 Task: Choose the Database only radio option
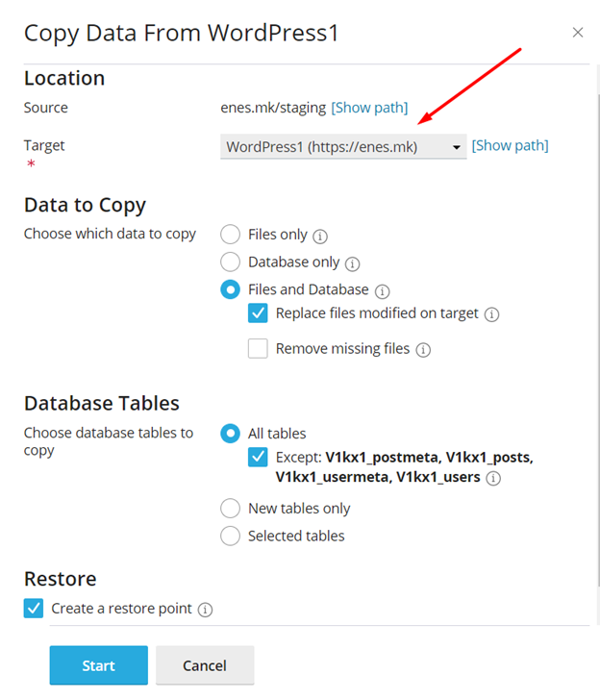point(230,262)
